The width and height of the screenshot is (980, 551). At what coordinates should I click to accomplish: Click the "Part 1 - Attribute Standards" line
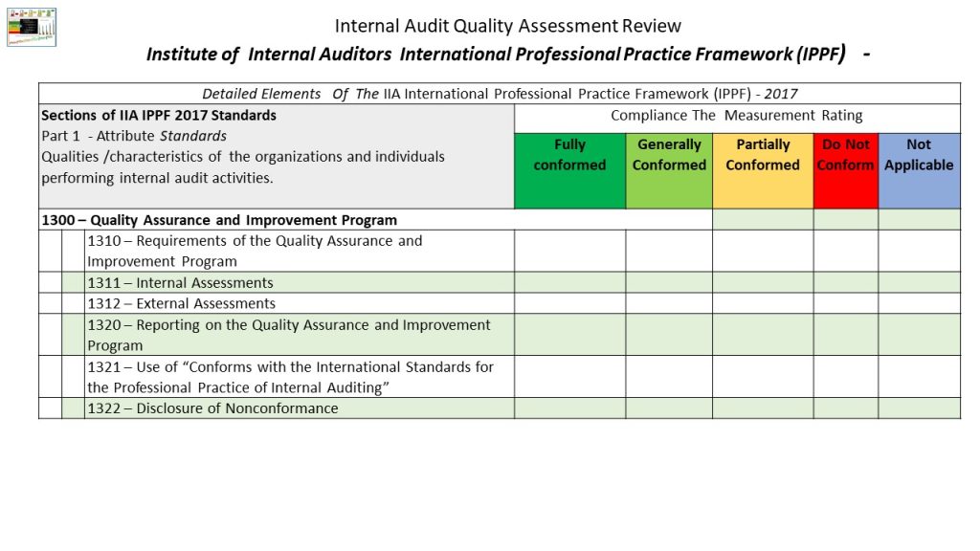click(x=134, y=136)
